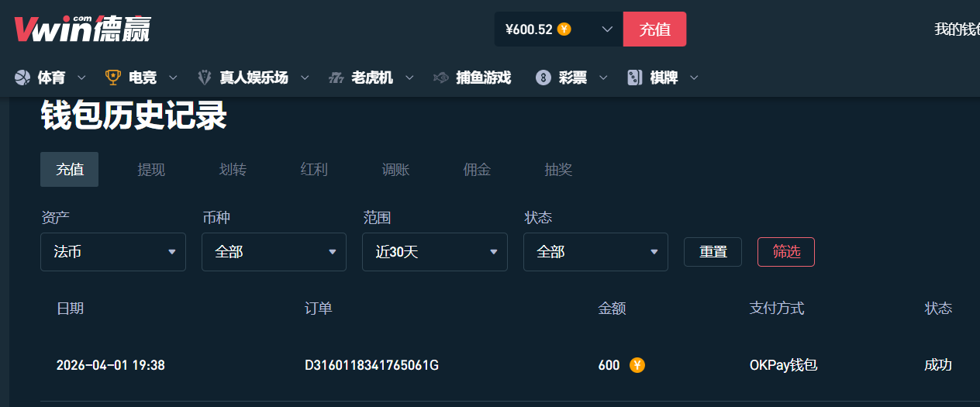Click the fishing game fish icon

[440, 78]
